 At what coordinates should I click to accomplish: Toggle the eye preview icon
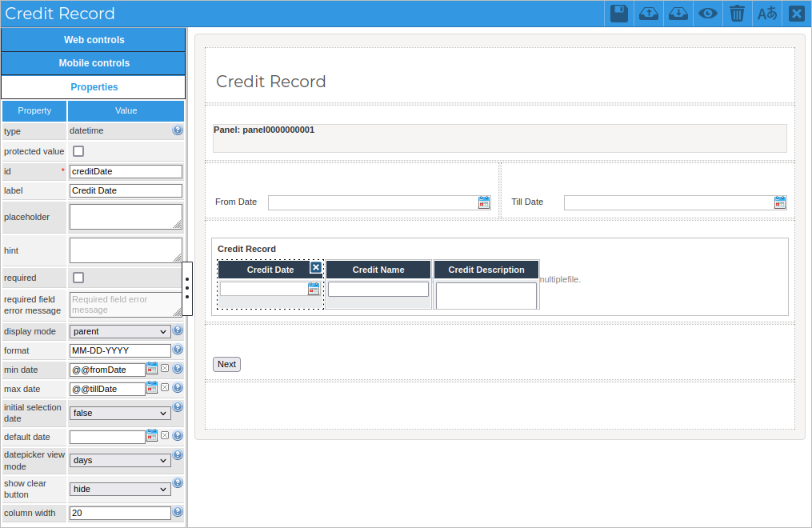pyautogui.click(x=707, y=14)
